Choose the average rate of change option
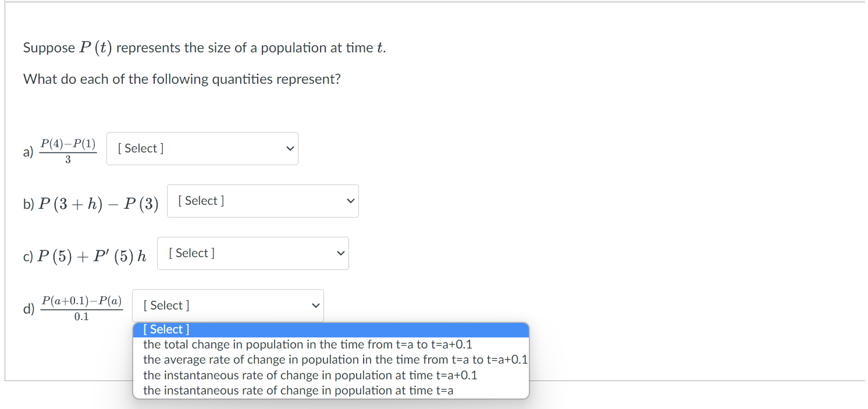Screen dimensions: 868x409 tap(336, 360)
